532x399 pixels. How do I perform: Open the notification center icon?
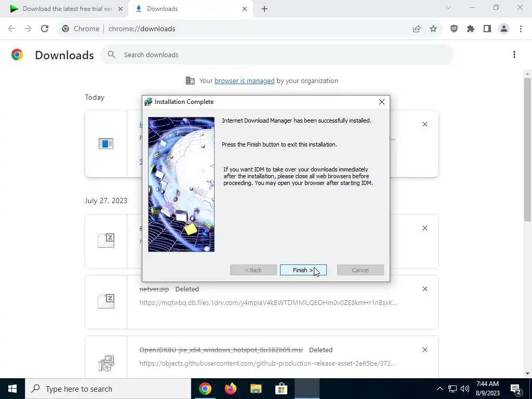(x=516, y=389)
